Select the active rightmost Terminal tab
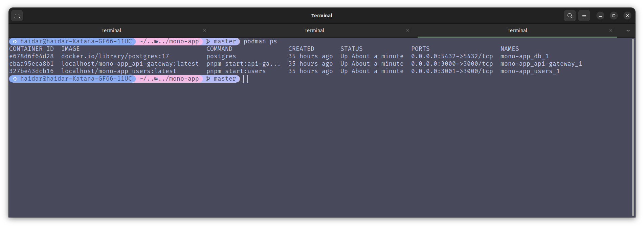The image size is (644, 227). 517,30
